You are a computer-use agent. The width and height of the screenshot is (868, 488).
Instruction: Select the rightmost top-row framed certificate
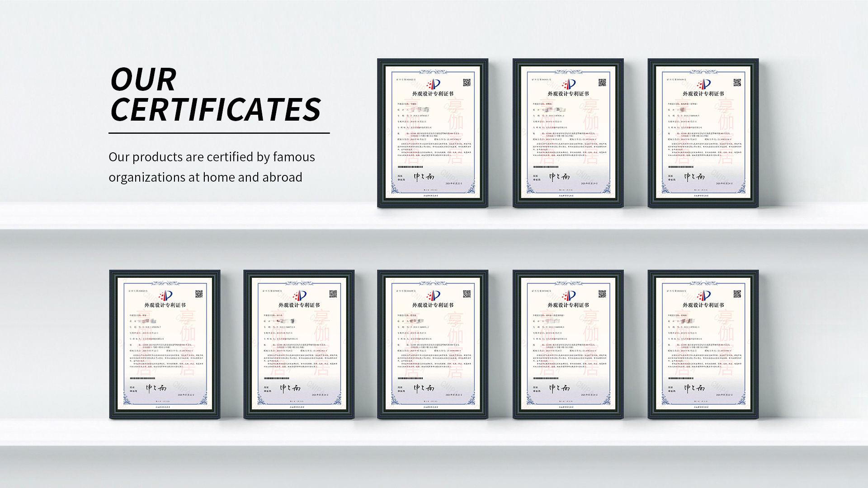tap(703, 133)
